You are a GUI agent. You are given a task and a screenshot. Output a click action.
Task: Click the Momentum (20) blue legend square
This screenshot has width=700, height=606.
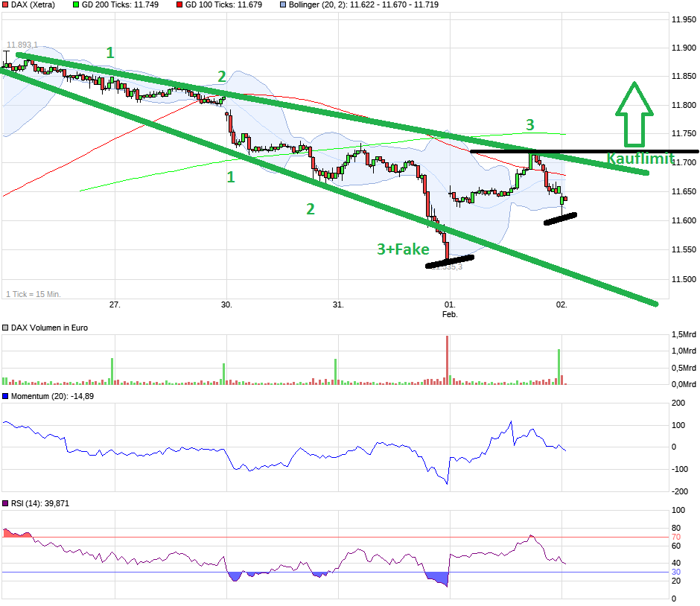click(5, 396)
